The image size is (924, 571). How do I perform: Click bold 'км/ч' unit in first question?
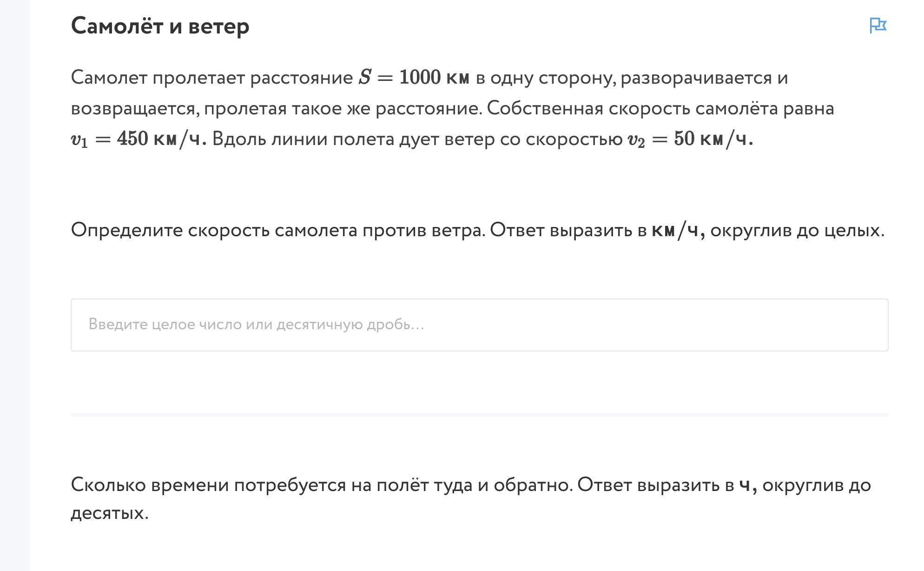[678, 230]
